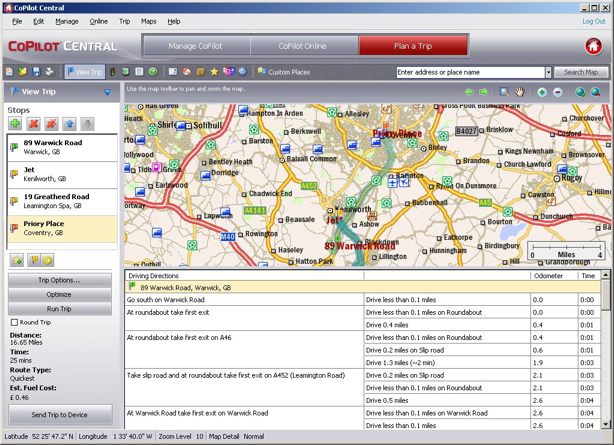Click the address or place name field
The image size is (614, 445).
point(471,72)
